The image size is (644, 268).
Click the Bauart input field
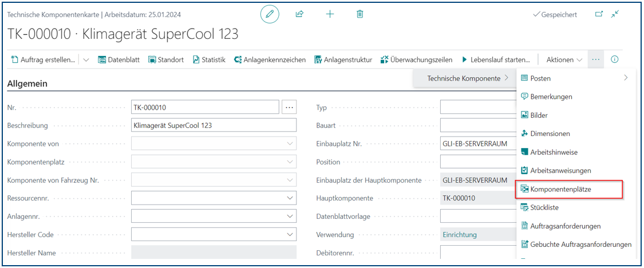478,125
